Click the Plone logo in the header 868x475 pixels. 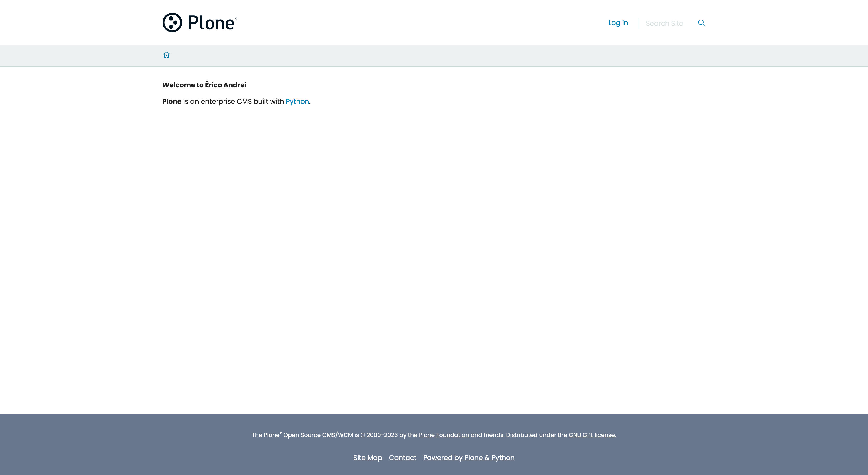200,23
